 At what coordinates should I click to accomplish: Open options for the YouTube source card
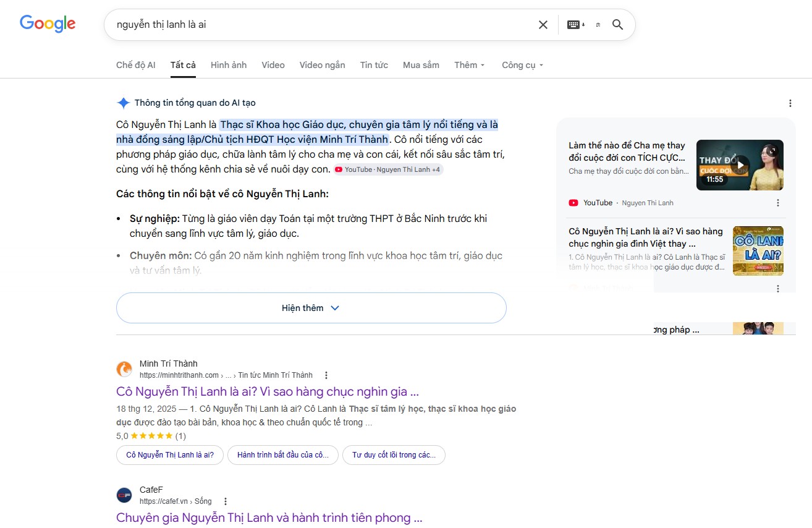coord(778,203)
